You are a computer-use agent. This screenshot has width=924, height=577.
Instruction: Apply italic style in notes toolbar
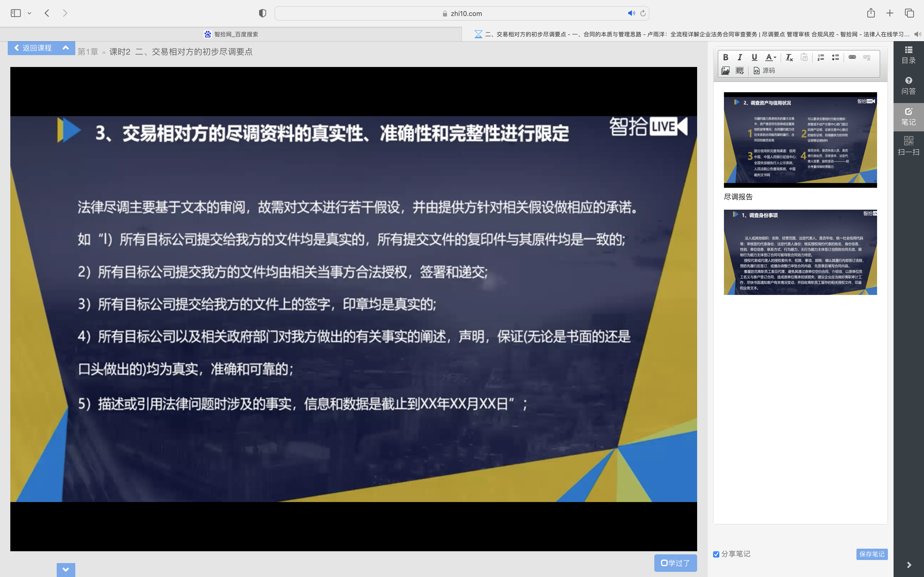[x=740, y=57]
